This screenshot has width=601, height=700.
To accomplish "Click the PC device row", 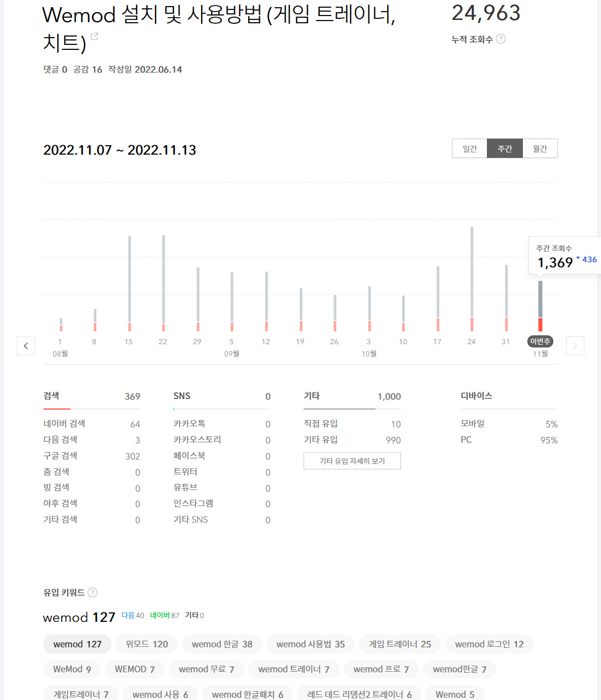I will click(509, 440).
